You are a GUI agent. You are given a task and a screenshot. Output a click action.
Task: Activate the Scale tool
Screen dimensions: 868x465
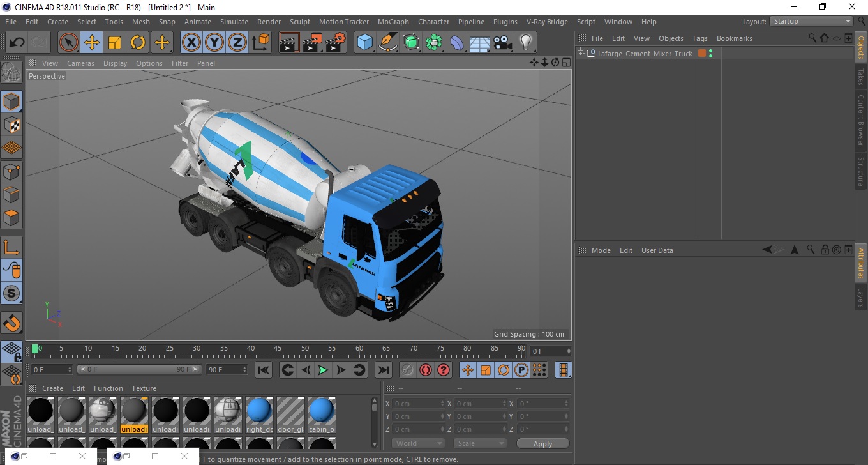coord(115,43)
